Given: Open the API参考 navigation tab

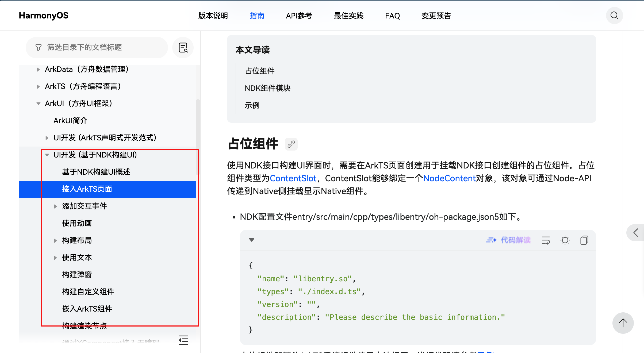Looking at the screenshot, I should (x=299, y=16).
